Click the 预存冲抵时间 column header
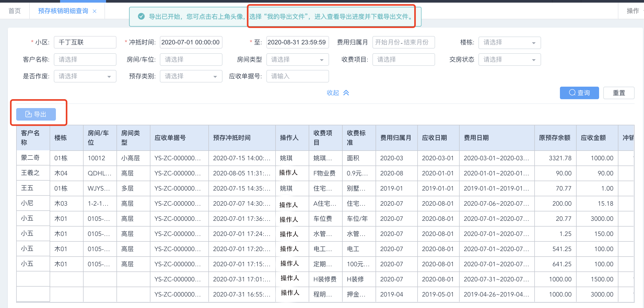 pyautogui.click(x=242, y=138)
